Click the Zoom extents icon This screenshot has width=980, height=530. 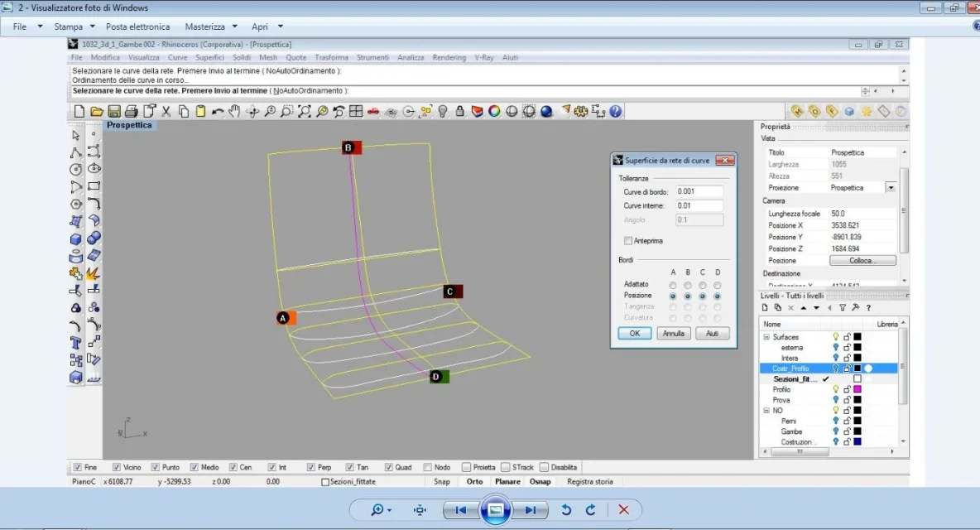point(305,111)
